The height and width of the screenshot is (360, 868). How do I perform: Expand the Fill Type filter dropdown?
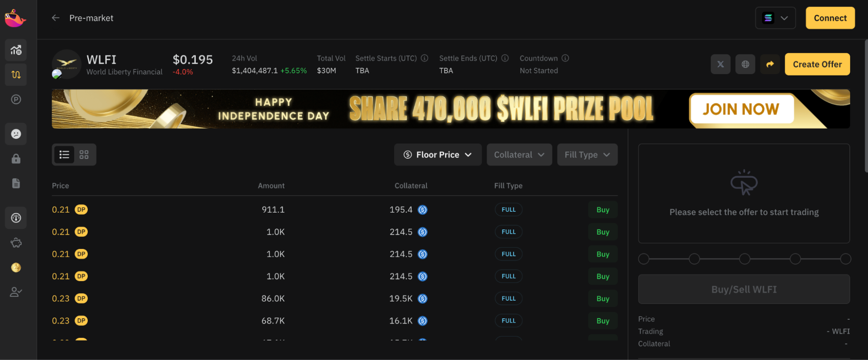(x=587, y=155)
